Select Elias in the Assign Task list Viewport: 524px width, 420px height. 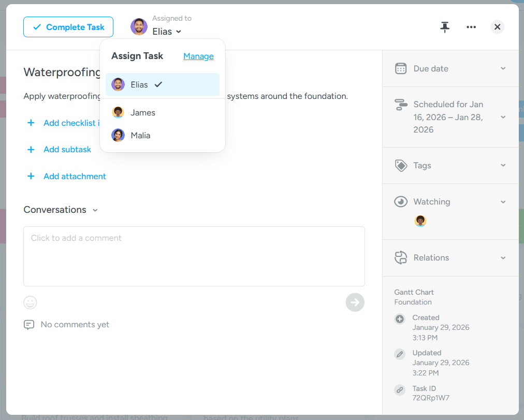pyautogui.click(x=139, y=85)
